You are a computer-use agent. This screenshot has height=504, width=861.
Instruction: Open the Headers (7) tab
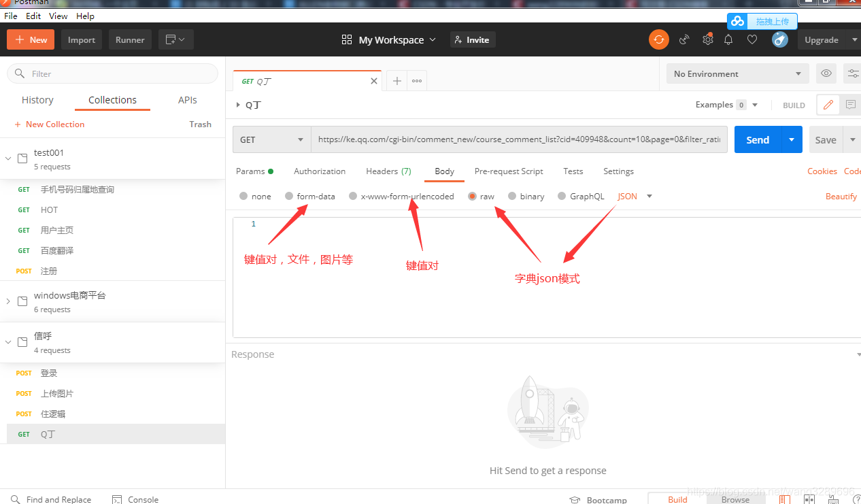[x=388, y=171]
